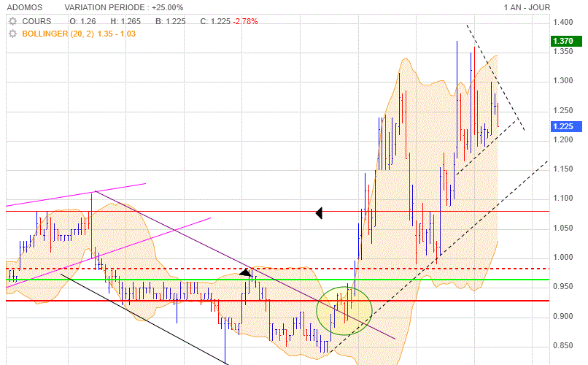Click the green 1.370 price tag

pos(566,41)
